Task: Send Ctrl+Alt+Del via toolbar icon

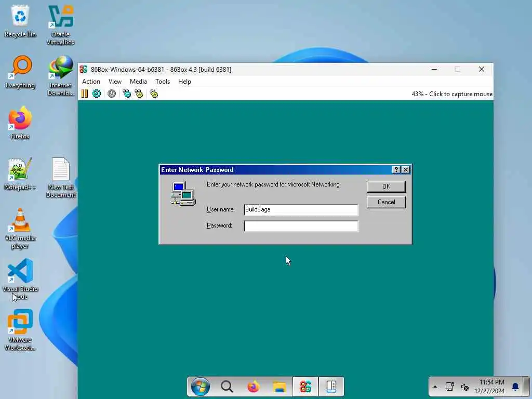Action: [x=127, y=94]
